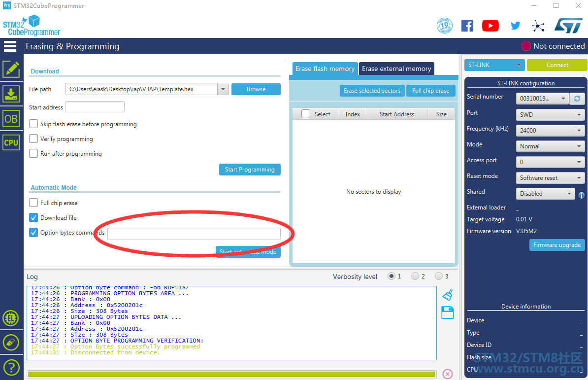The height and width of the screenshot is (380, 588).
Task: Click the STM32CubeProgrammer logo
Action: 32,26
